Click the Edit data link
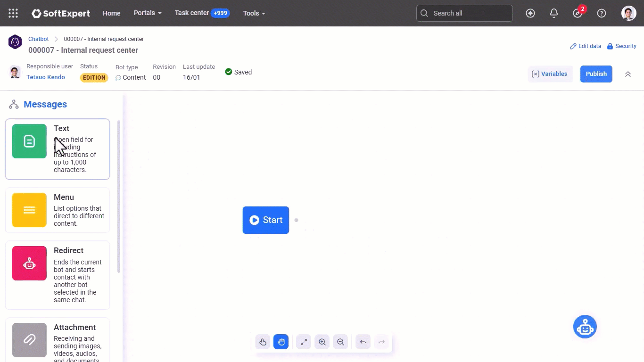Viewport: 644px width, 362px height. click(x=586, y=46)
